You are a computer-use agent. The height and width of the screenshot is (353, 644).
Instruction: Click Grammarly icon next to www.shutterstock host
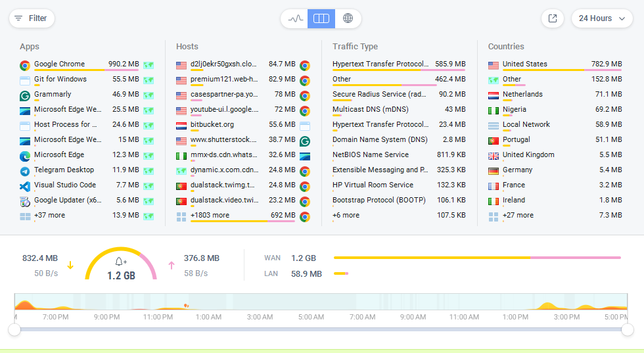pyautogui.click(x=305, y=141)
